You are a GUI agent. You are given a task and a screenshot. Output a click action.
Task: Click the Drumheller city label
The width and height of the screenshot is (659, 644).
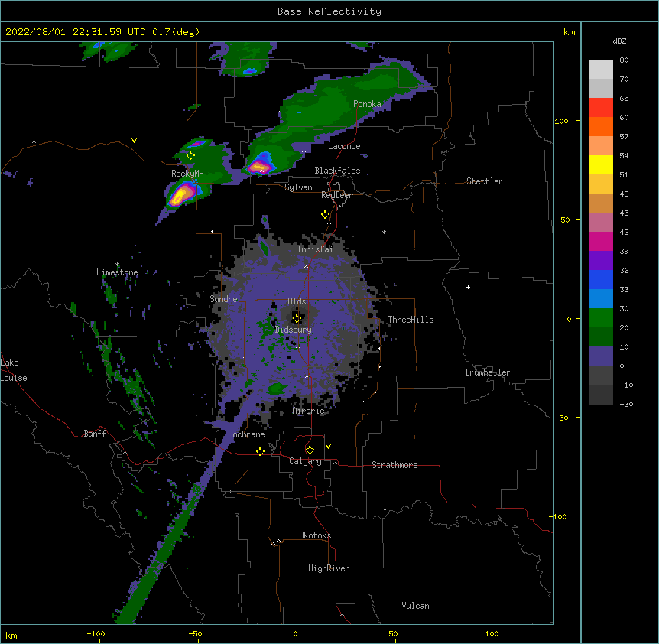pyautogui.click(x=488, y=372)
